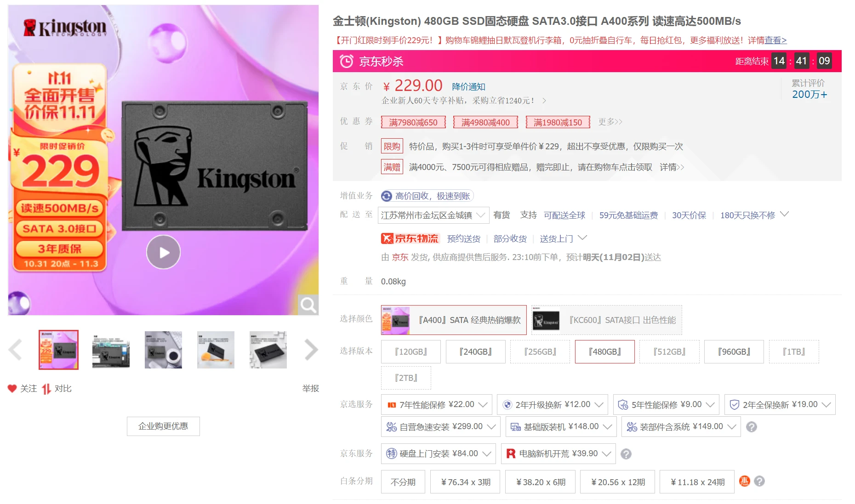
Task: Choose the 『KC600』SATA接口 出色性能 option
Action: [x=607, y=320]
